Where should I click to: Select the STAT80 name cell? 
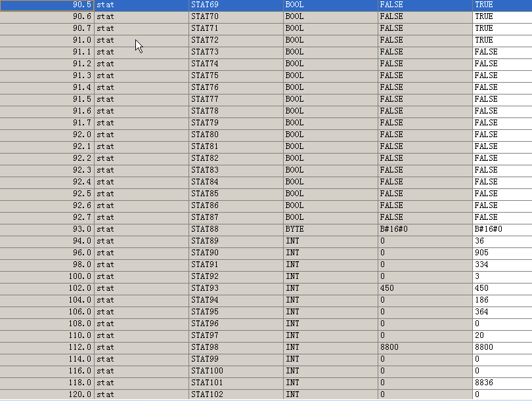(235, 135)
